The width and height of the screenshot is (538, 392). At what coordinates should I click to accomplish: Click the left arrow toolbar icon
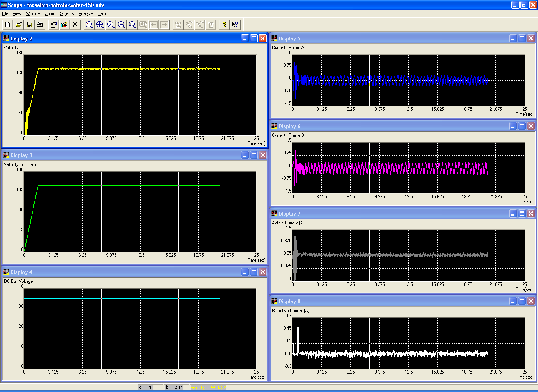pyautogui.click(x=153, y=25)
